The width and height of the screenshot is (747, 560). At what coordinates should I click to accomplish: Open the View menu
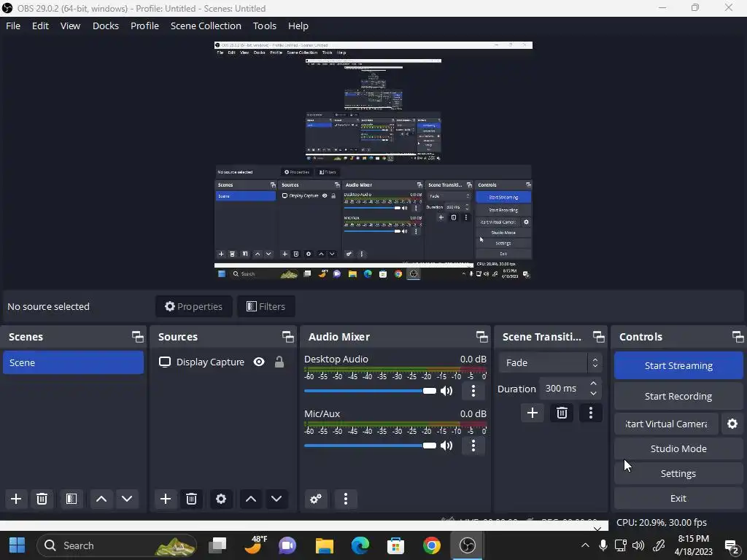[x=70, y=26]
